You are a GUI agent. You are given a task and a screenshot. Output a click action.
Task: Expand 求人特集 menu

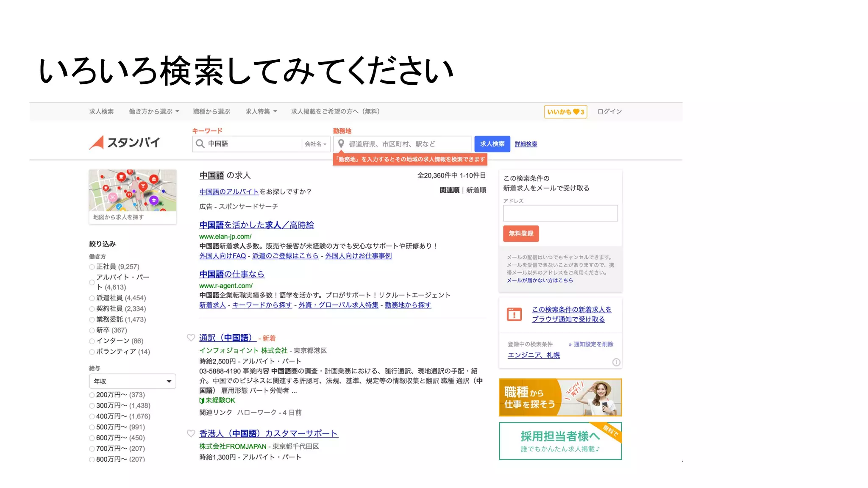click(x=261, y=111)
